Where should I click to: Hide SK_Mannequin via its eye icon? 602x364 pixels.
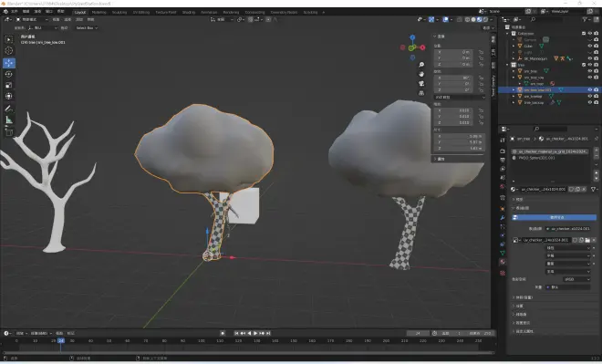click(590, 58)
